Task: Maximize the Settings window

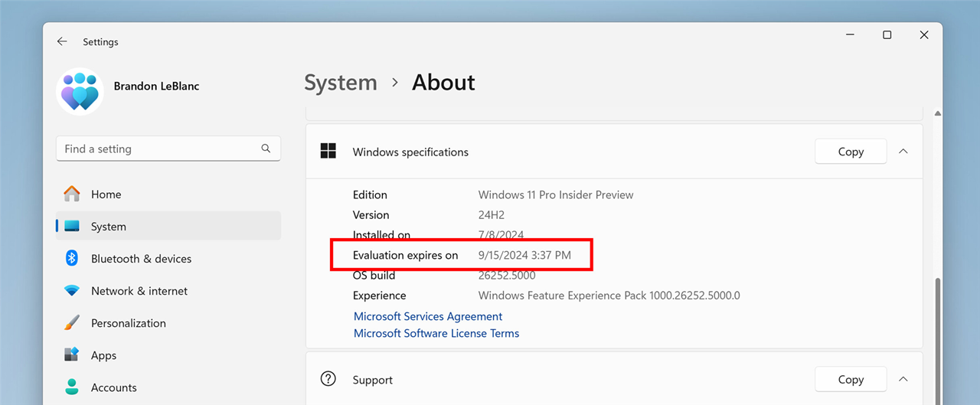Action: click(887, 35)
